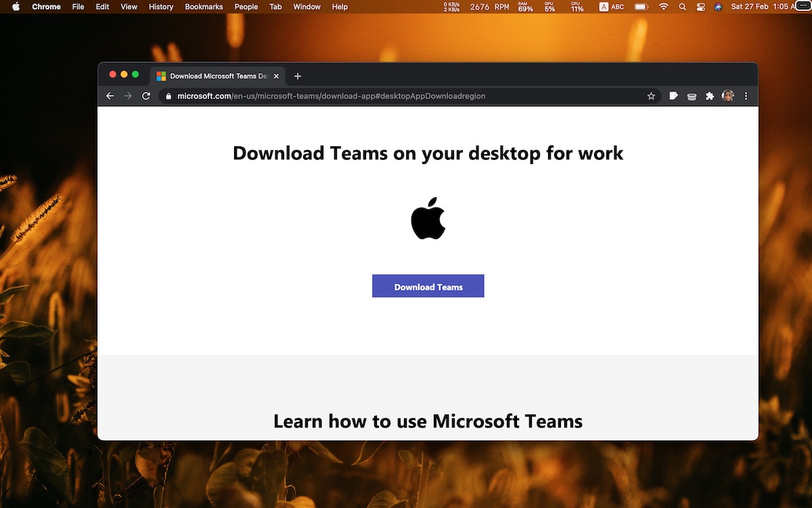Click the date and time in menu bar
Viewport: 812px width, 508px height.
(x=764, y=7)
